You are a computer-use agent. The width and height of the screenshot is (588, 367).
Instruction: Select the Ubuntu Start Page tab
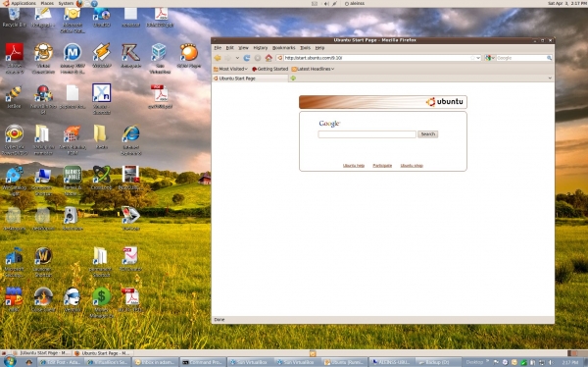click(250, 79)
